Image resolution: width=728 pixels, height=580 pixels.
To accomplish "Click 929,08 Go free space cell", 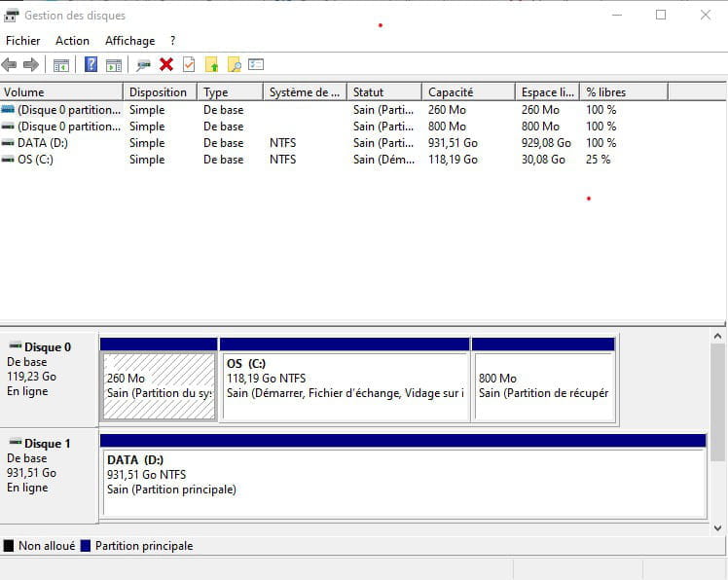I will (546, 143).
